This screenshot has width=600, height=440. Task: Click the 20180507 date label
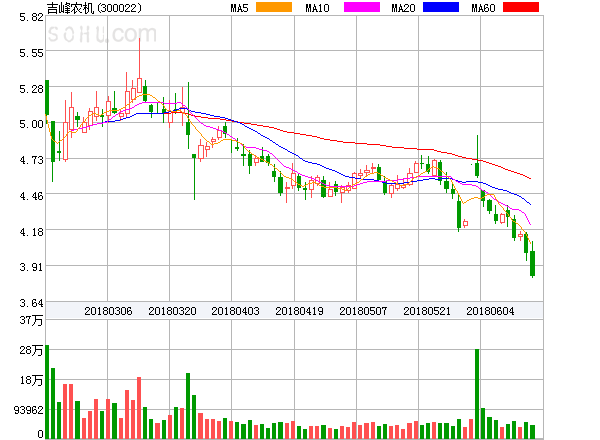point(363,311)
